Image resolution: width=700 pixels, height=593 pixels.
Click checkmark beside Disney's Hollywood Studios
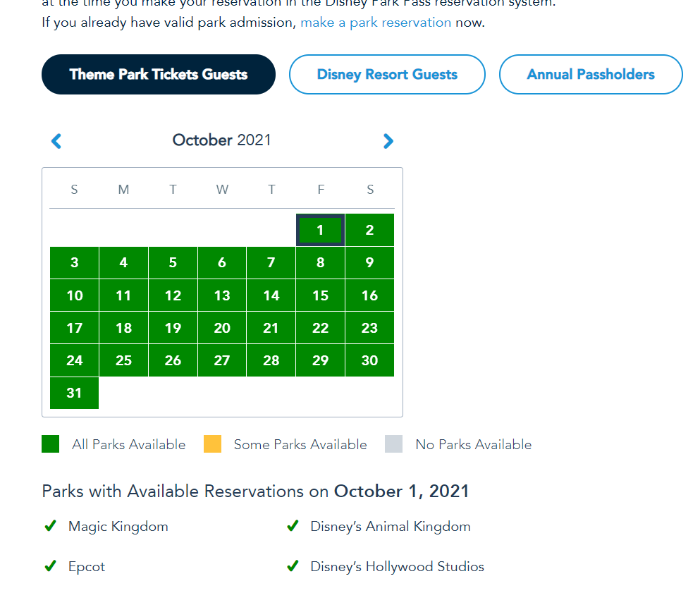click(293, 566)
